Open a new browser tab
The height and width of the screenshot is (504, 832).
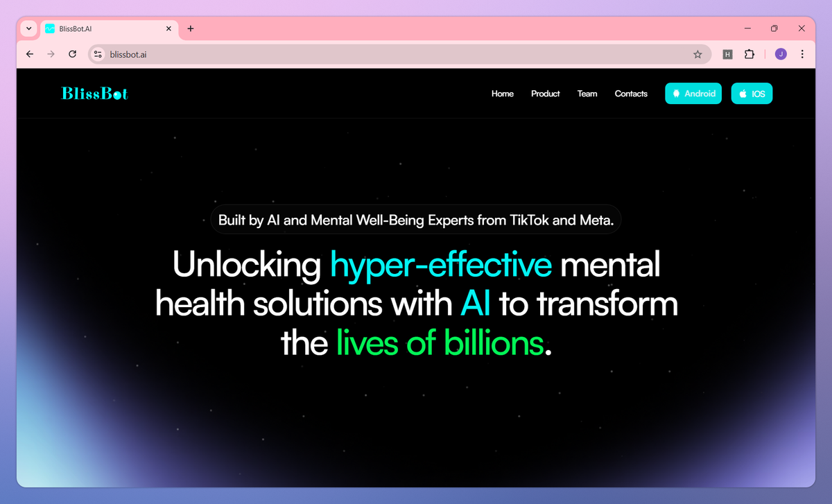pyautogui.click(x=191, y=28)
